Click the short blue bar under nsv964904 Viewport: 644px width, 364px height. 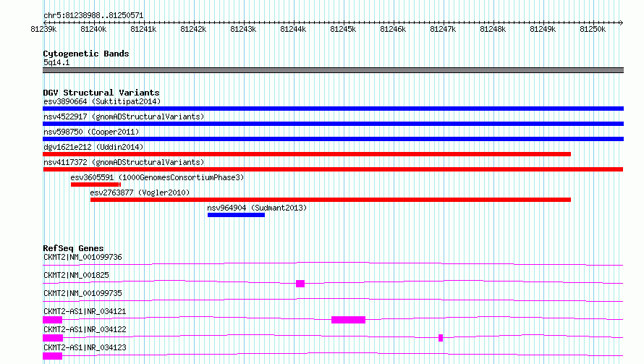point(236,215)
